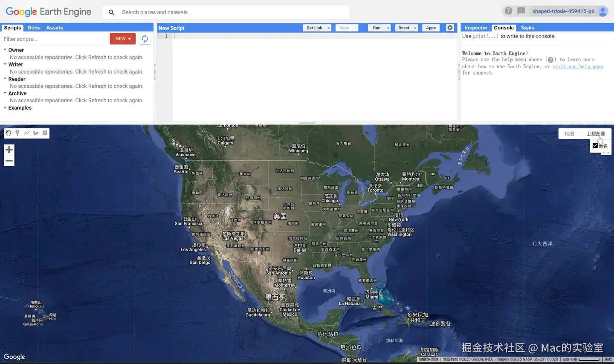Switch to the Inspector tab
This screenshot has height=364, width=614.
[x=476, y=28]
